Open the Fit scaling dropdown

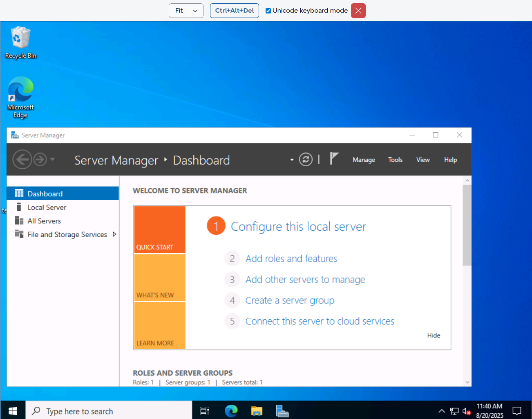point(186,11)
